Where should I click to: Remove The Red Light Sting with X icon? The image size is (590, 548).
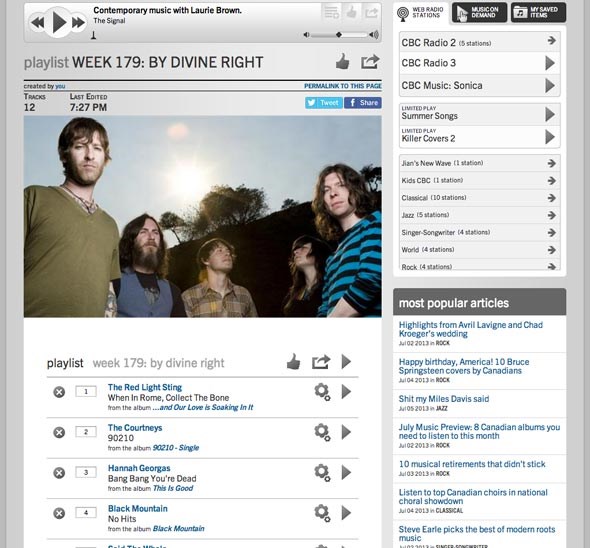[x=59, y=392]
